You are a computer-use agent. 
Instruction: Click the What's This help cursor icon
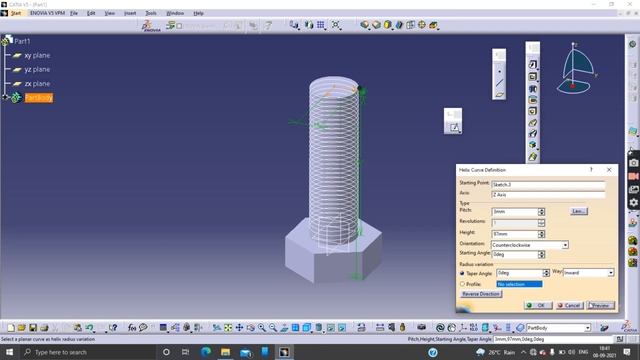point(113,328)
